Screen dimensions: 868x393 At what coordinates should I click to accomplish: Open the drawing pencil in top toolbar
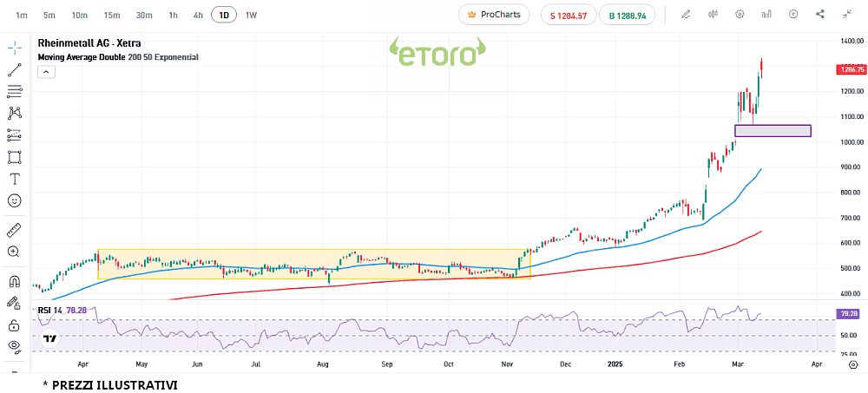click(687, 15)
